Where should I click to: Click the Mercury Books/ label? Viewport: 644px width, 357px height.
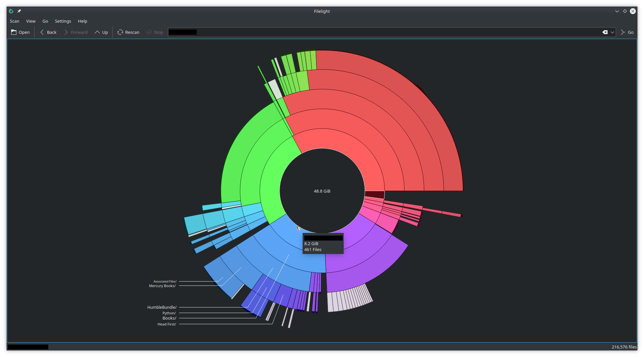162,286
